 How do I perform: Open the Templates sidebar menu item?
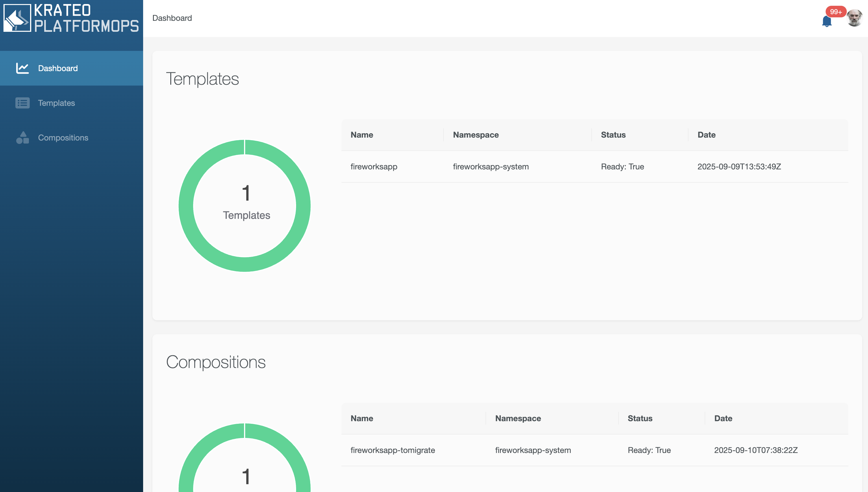[x=56, y=103]
